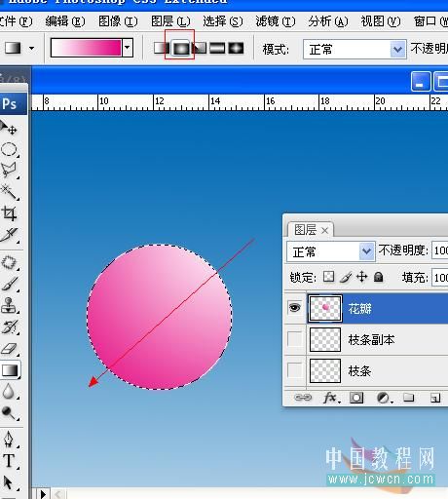This screenshot has width=448, height=499.
Task: Choose the radial gradient style button
Action: pyautogui.click(x=180, y=48)
